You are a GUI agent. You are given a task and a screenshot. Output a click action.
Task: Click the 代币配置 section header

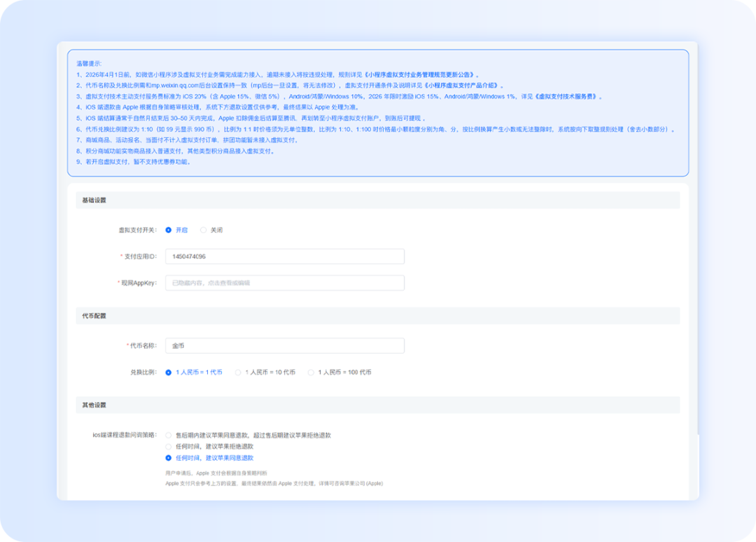[x=94, y=316]
